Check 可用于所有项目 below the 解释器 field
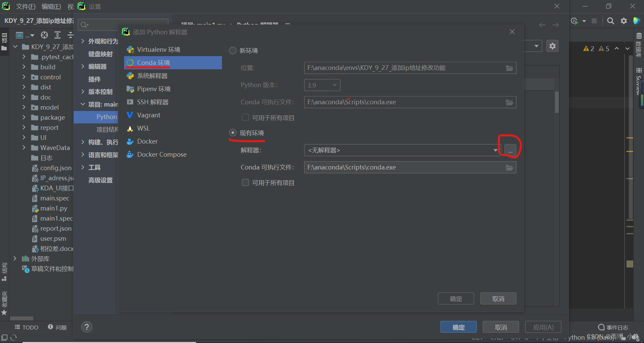The height and width of the screenshot is (343, 644). 245,182
